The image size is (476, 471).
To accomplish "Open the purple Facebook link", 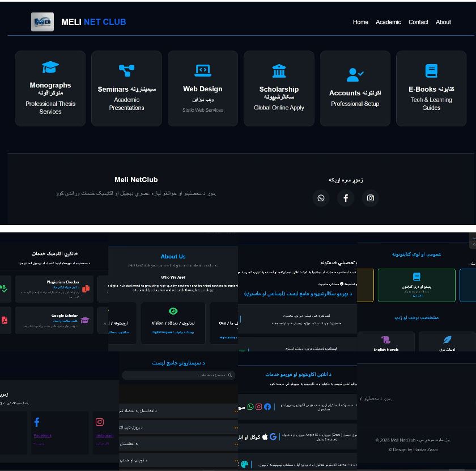I will point(42,436).
